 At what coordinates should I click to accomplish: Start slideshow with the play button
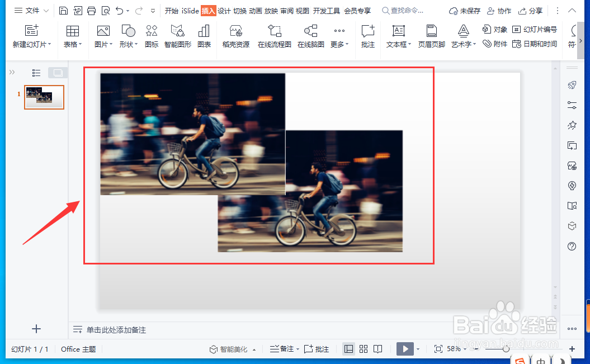pos(405,349)
